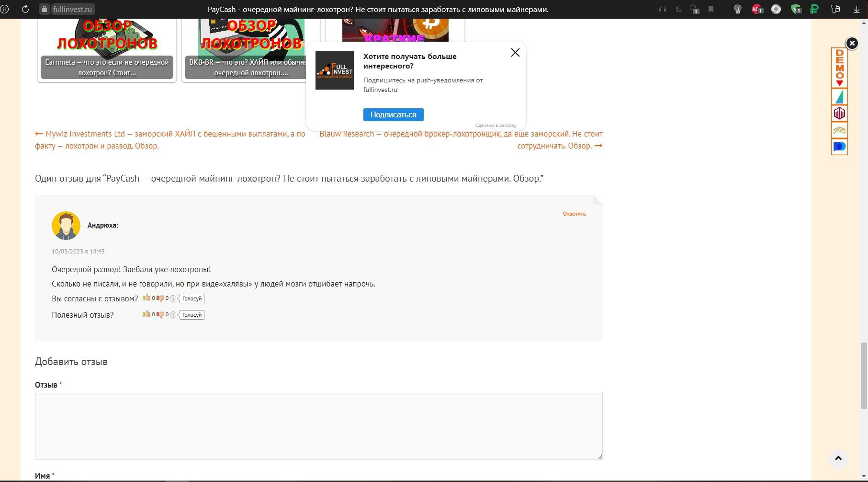Open the extensions puzzle icon

click(x=836, y=9)
